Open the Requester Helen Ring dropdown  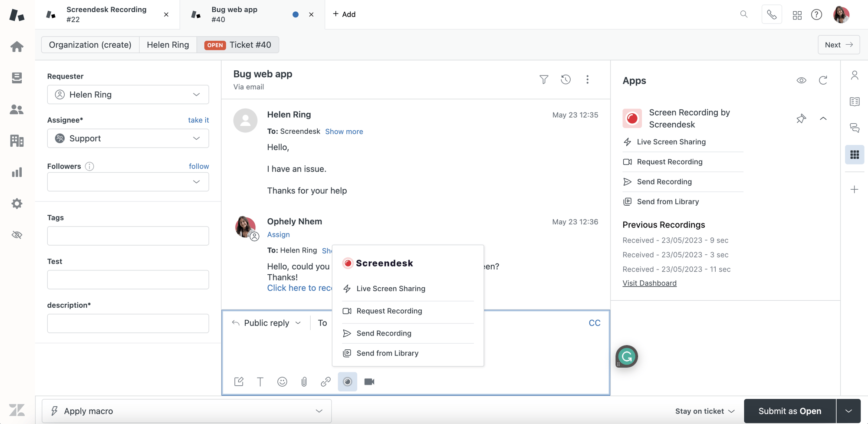coord(128,94)
